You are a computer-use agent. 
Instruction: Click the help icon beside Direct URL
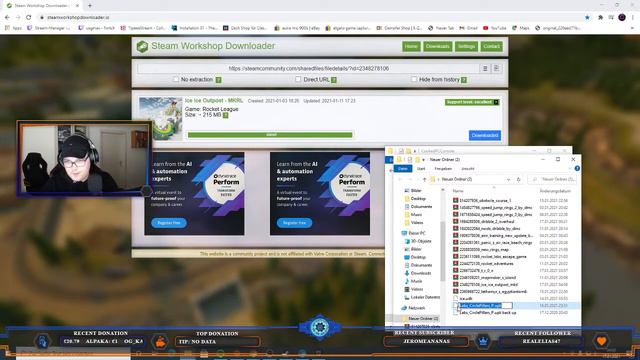click(334, 80)
